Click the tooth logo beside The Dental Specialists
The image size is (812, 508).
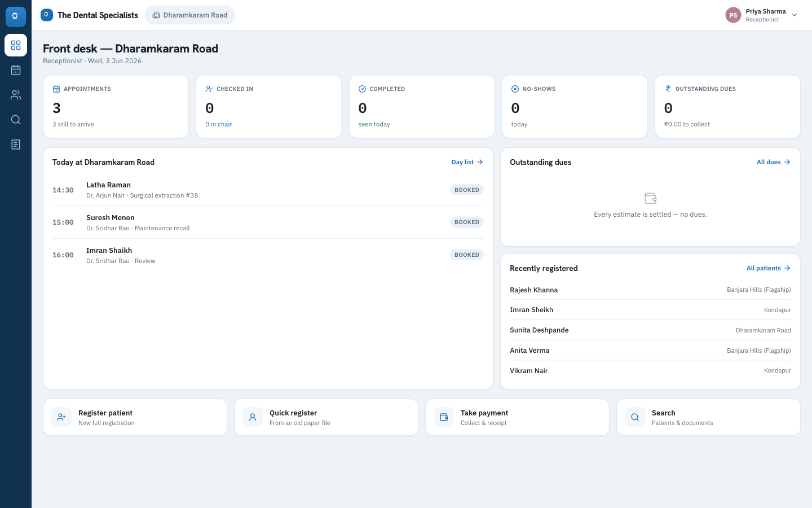(47, 15)
